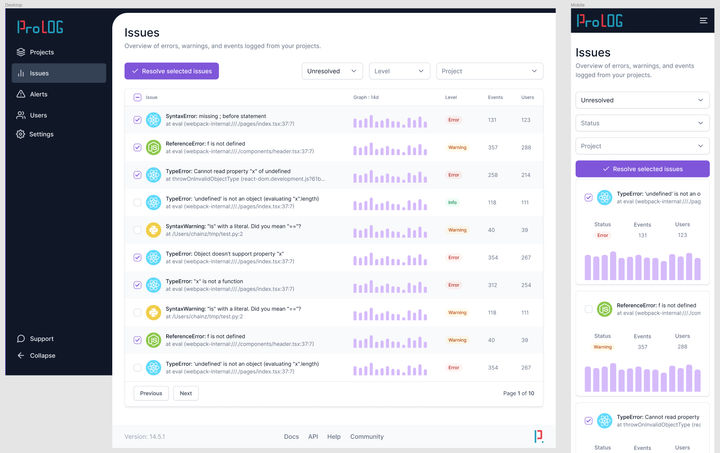720x453 pixels.
Task: Click the React icon on the "x" is not a function row
Action: pyautogui.click(x=153, y=285)
